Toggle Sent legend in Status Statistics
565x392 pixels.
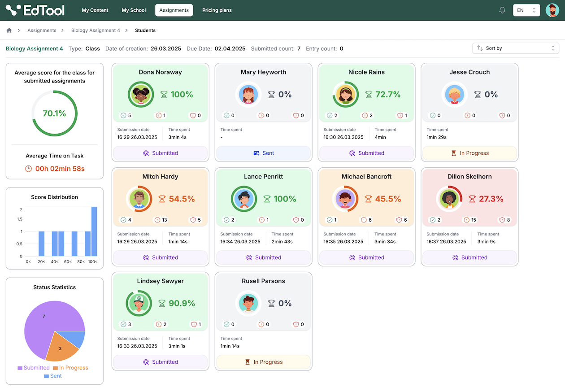53,376
